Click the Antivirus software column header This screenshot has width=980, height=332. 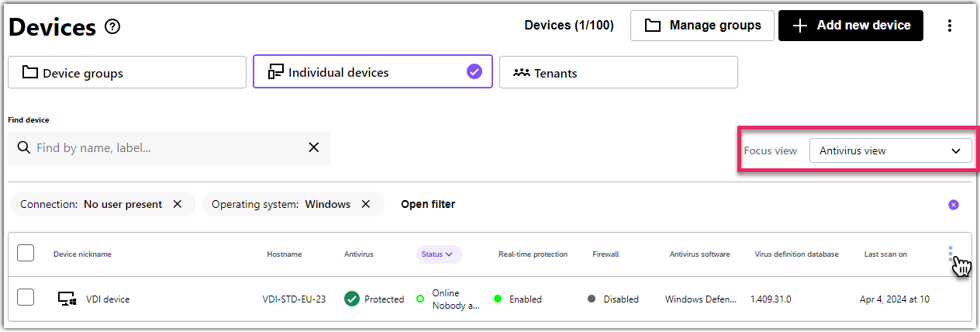pos(699,254)
